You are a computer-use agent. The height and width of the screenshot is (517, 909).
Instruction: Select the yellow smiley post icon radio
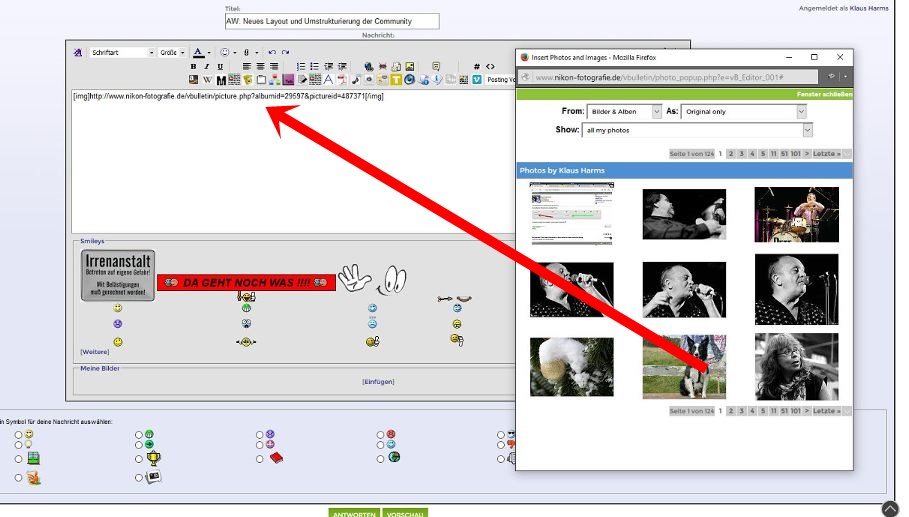(x=19, y=434)
